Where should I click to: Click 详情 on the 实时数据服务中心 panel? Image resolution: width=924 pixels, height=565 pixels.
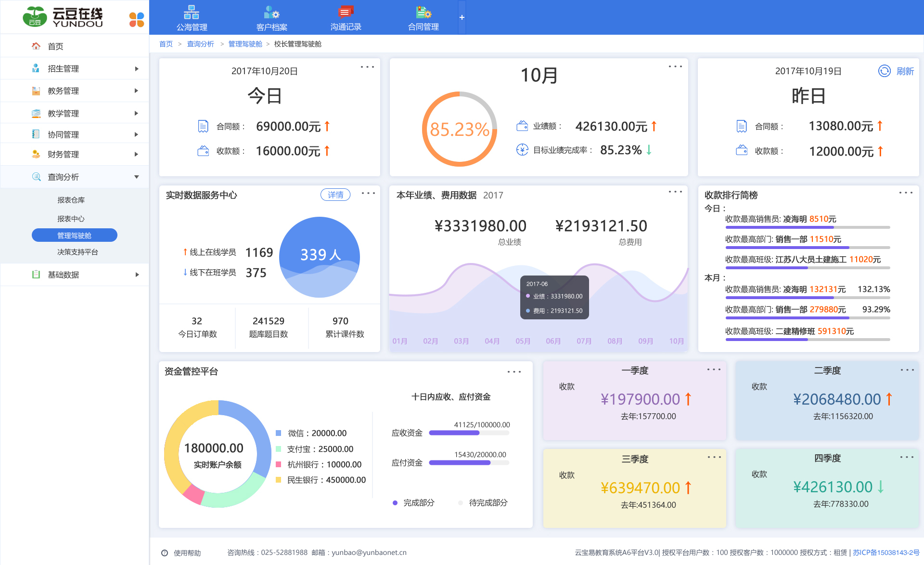pos(335,195)
